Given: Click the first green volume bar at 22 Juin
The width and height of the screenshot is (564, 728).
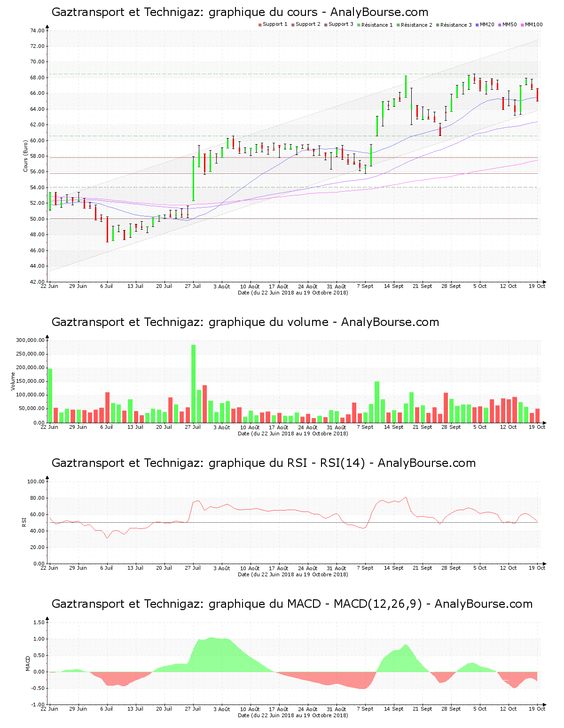Looking at the screenshot, I should [50, 395].
